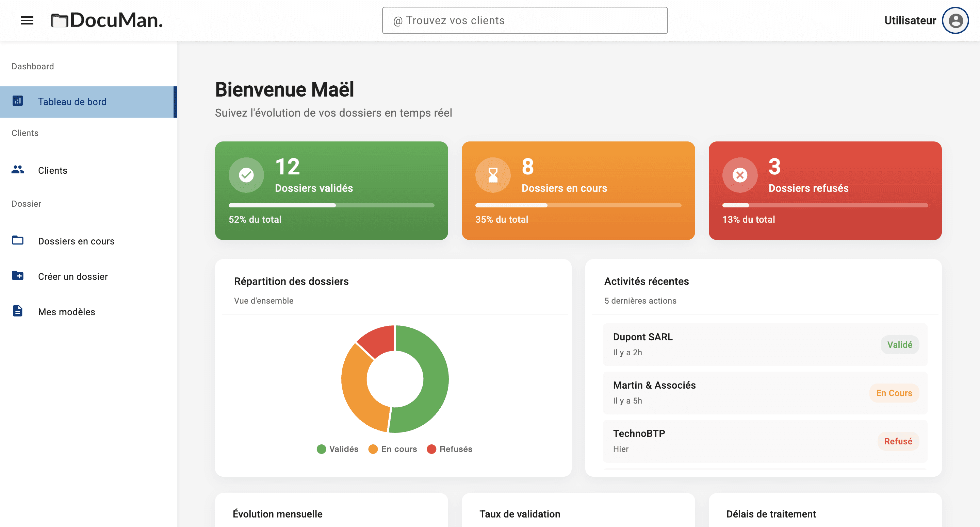980x527 pixels.
Task: Click the validated checkmark icon on green card
Action: click(x=246, y=175)
